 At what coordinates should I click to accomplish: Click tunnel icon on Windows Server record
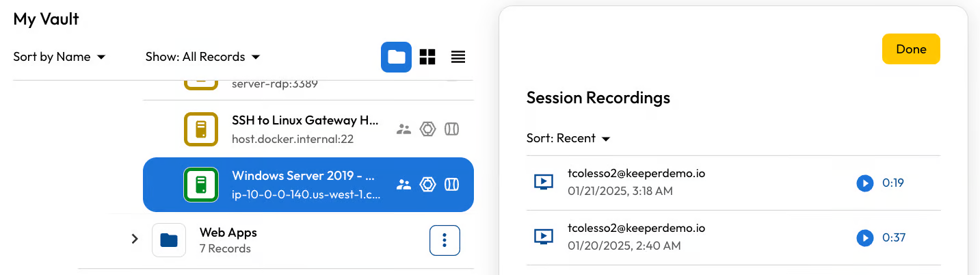point(451,184)
